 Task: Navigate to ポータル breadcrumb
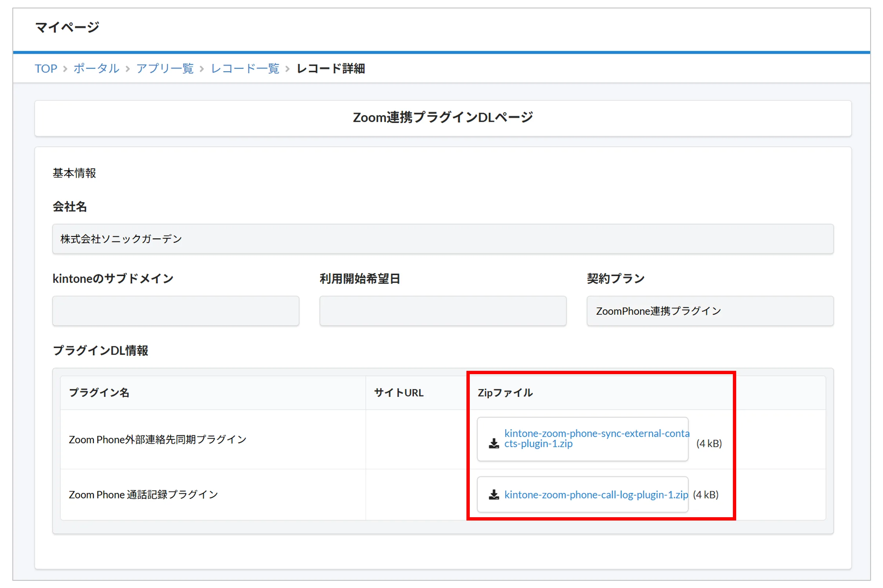coord(97,69)
